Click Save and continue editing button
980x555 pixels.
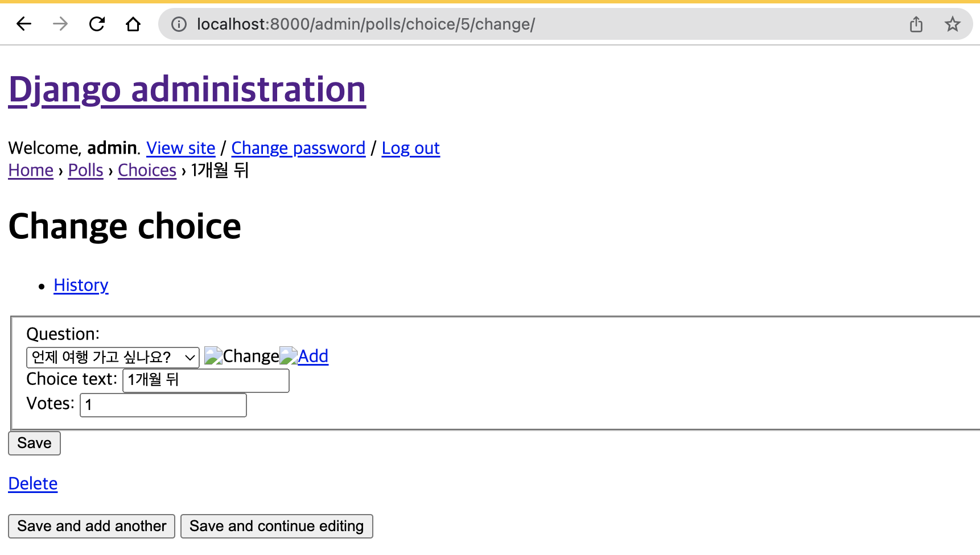[x=277, y=526]
